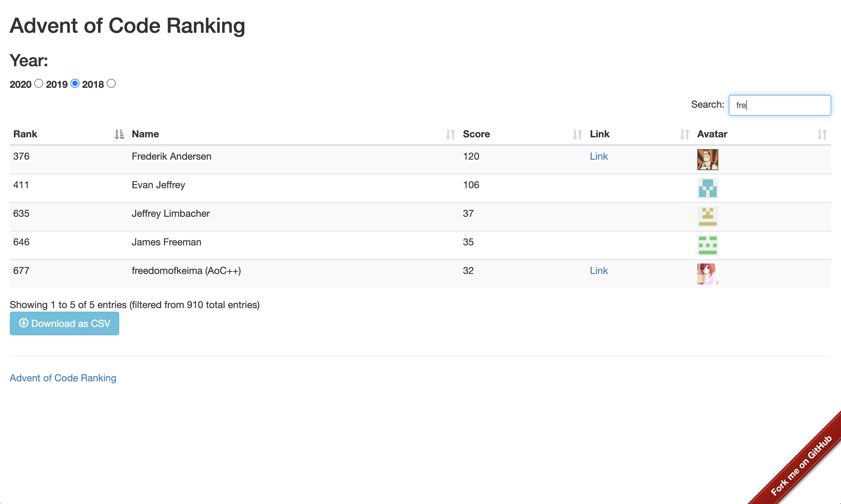Click the Rank column sort icon
This screenshot has height=504, width=841.
119,134
